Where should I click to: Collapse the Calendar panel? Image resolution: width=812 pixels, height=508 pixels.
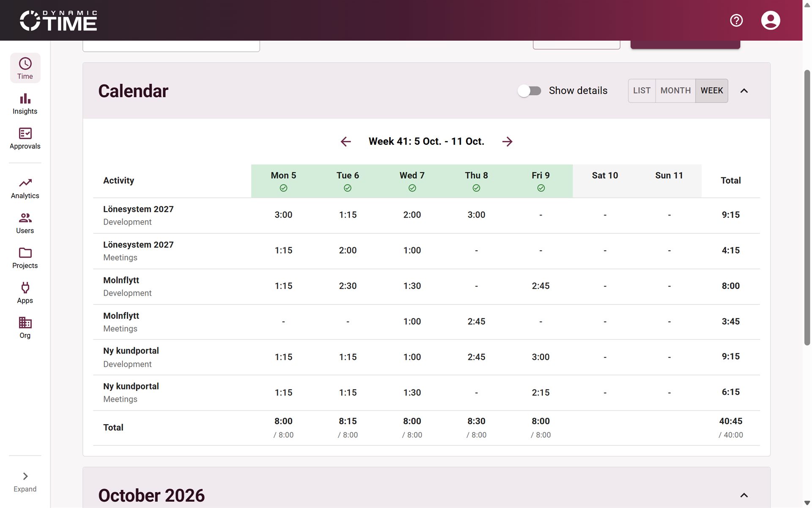click(x=744, y=91)
